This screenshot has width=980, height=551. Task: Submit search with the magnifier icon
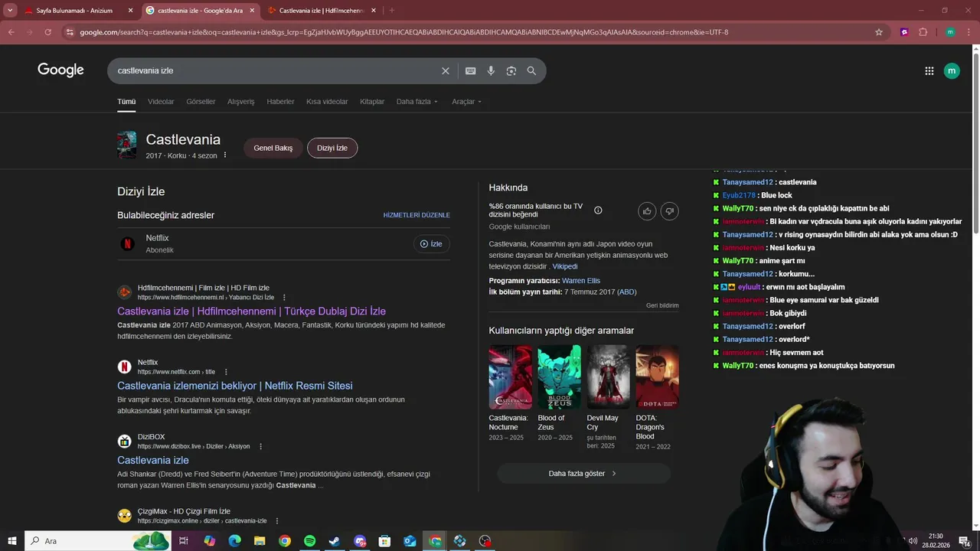[531, 70]
